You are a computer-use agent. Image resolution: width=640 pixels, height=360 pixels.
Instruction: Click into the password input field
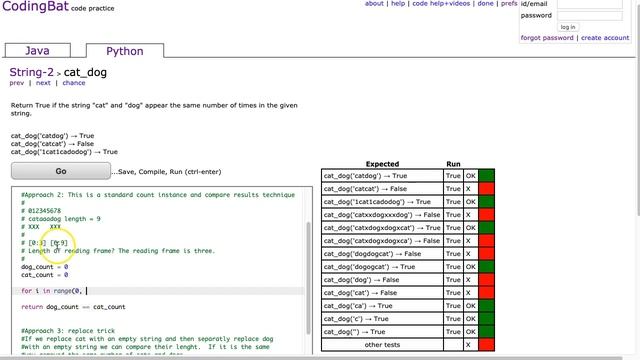pyautogui.click(x=590, y=16)
